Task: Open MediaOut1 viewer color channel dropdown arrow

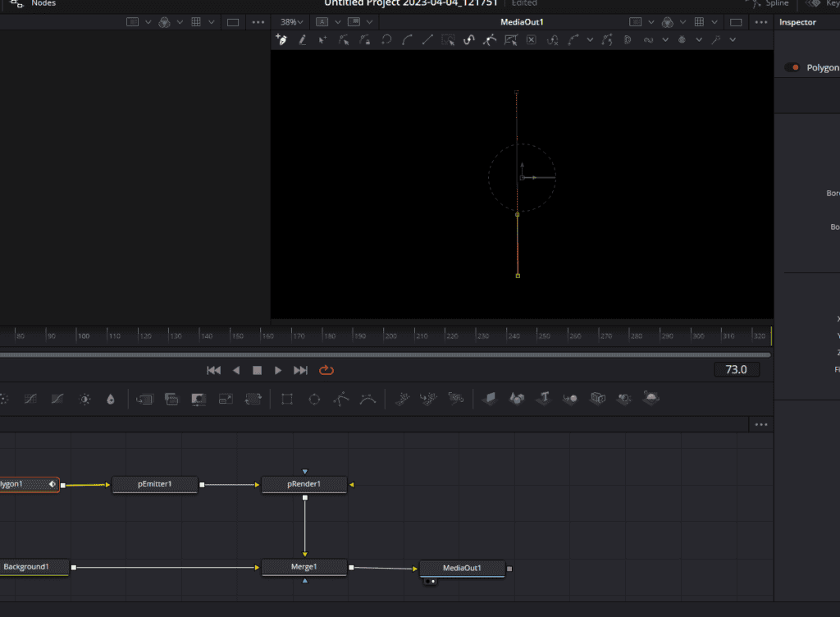Action: pos(683,22)
